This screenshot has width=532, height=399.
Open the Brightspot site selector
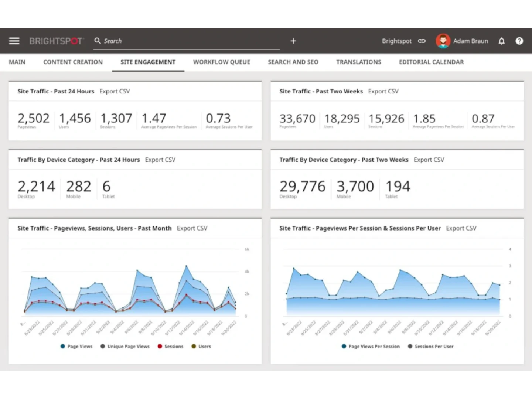coord(396,41)
